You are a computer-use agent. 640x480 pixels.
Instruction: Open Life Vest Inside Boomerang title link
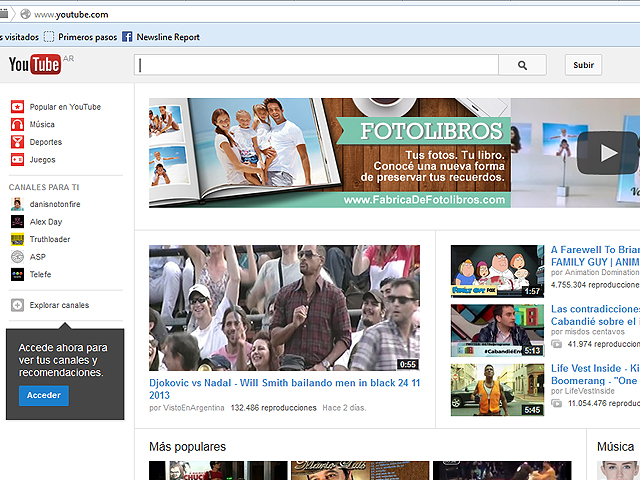(596, 374)
